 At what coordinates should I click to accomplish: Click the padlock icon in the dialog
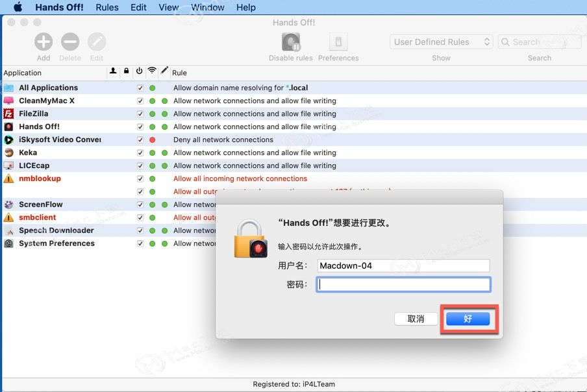point(251,239)
